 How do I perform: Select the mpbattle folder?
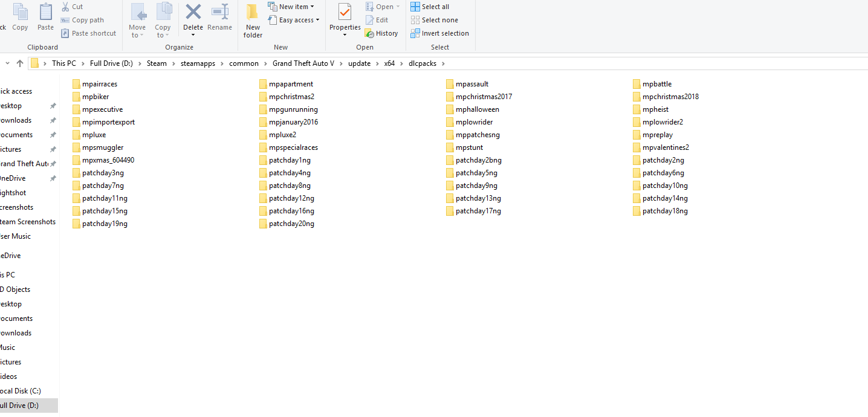pos(652,84)
